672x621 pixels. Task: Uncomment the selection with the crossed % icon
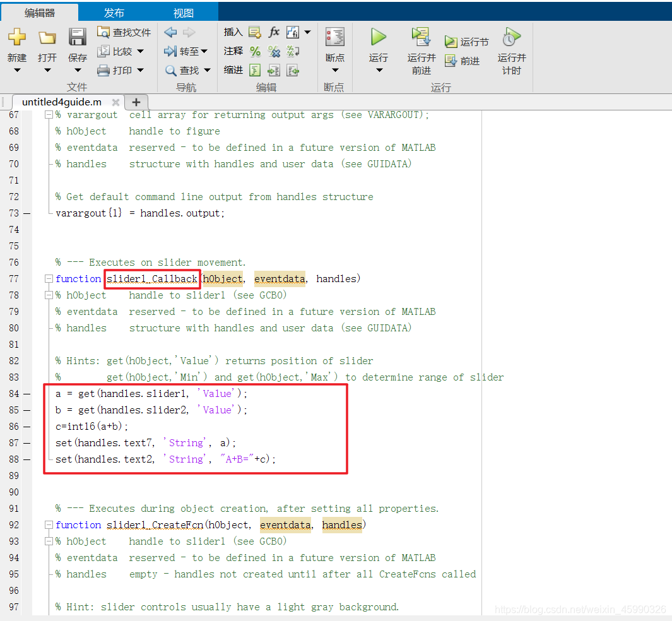(274, 51)
